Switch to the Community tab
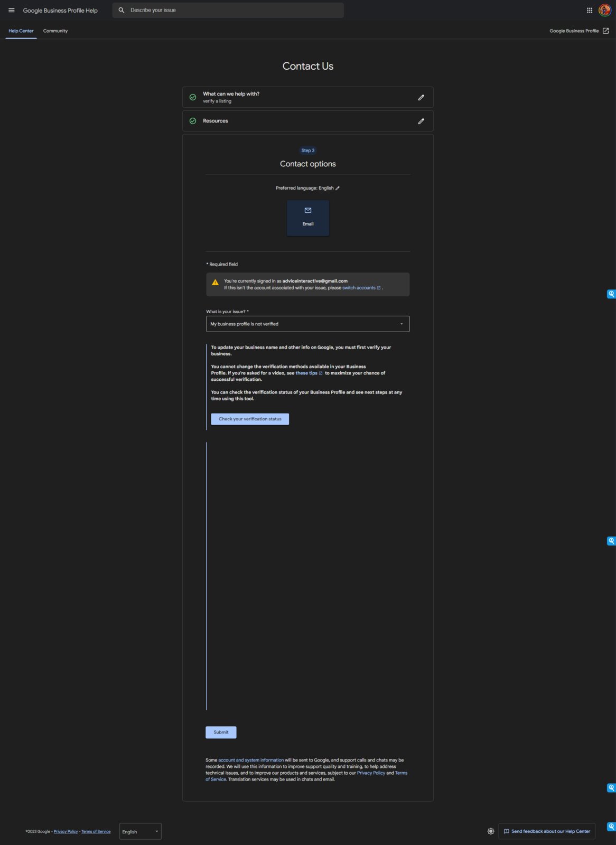The height and width of the screenshot is (845, 616). click(55, 31)
